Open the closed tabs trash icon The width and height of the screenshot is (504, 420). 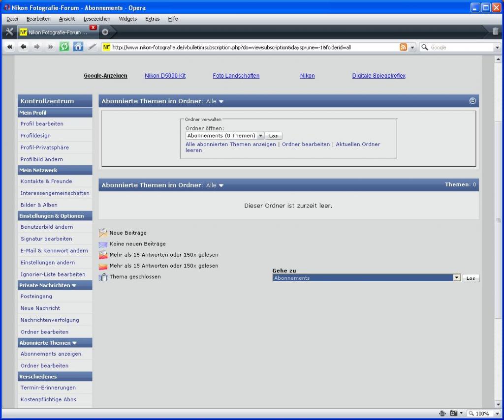(x=495, y=31)
